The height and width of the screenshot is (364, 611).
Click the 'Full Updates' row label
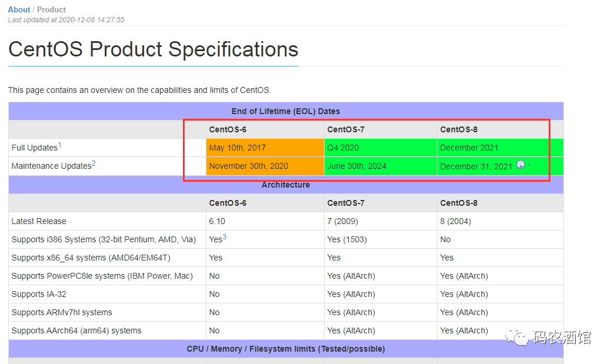click(x=34, y=148)
